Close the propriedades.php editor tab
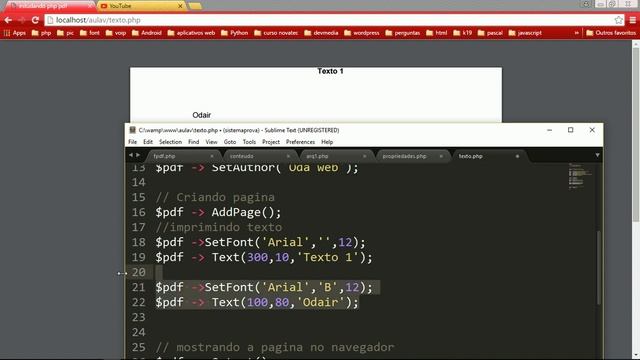 [441, 156]
